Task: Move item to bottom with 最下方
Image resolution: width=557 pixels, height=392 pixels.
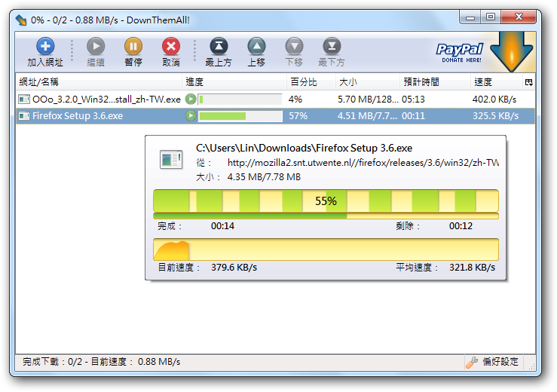Action: [332, 52]
